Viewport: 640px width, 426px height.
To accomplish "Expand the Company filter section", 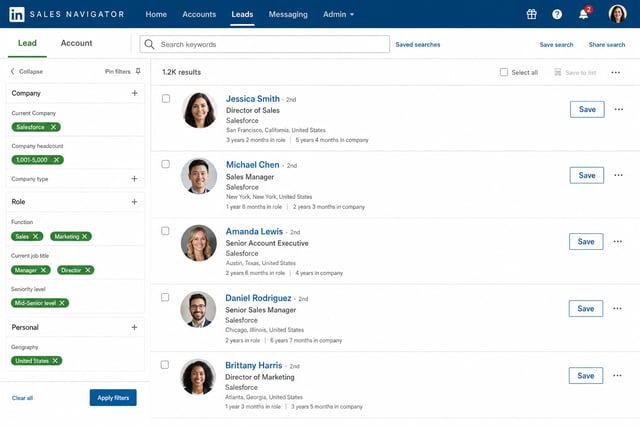I will coord(134,93).
